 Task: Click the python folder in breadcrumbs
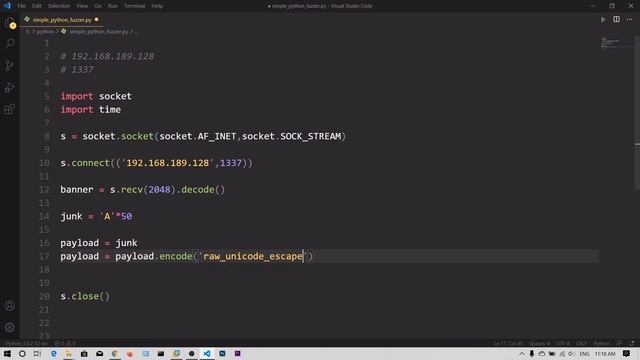tap(45, 31)
